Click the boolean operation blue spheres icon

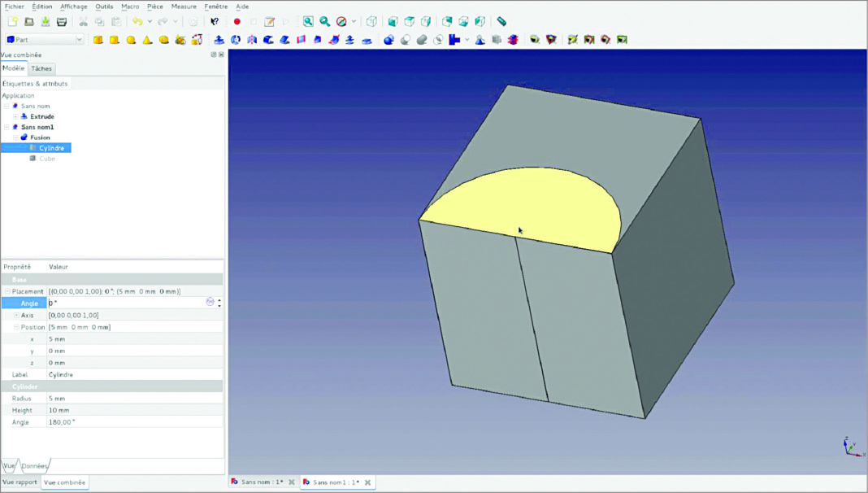pyautogui.click(x=388, y=40)
